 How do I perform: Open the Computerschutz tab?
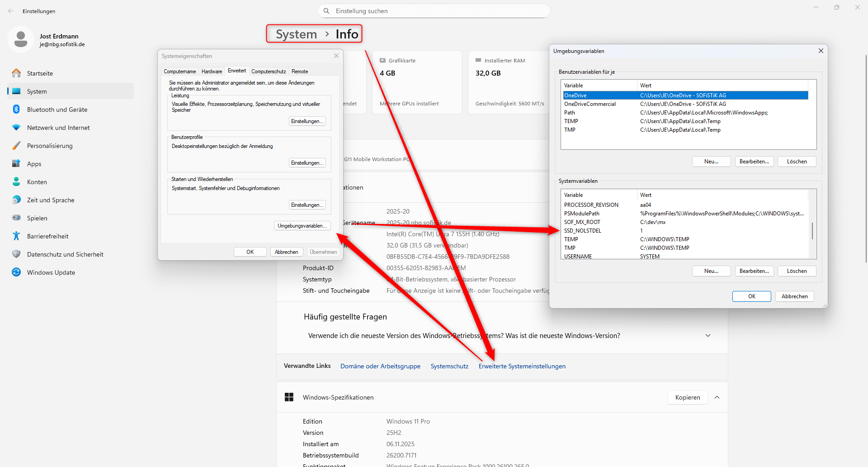pyautogui.click(x=269, y=71)
